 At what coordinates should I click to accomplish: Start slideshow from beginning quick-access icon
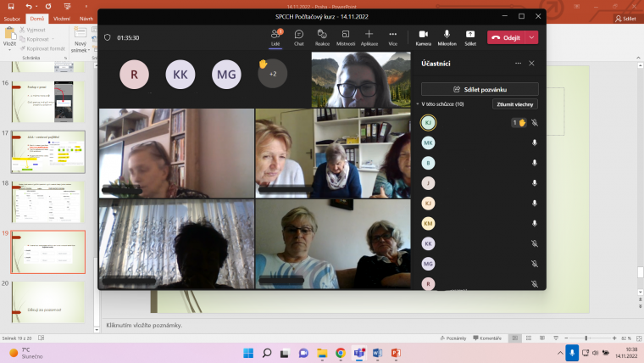(x=67, y=6)
